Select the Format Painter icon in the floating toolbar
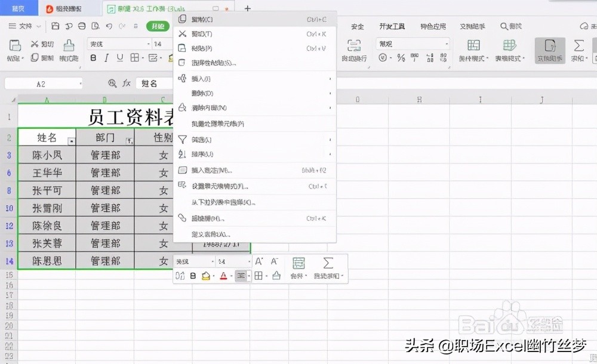This screenshot has height=364, width=597. [x=180, y=276]
